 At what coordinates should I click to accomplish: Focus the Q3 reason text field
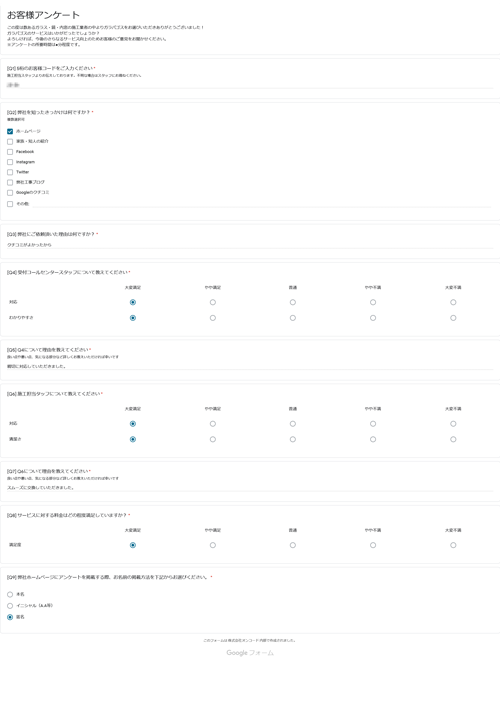tap(250, 245)
